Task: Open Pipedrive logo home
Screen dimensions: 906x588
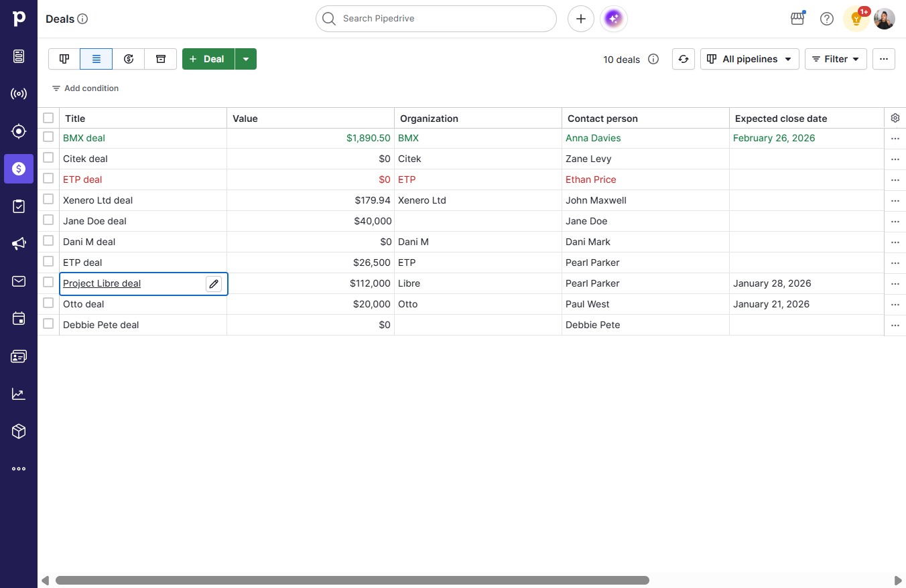Action: coord(19,19)
